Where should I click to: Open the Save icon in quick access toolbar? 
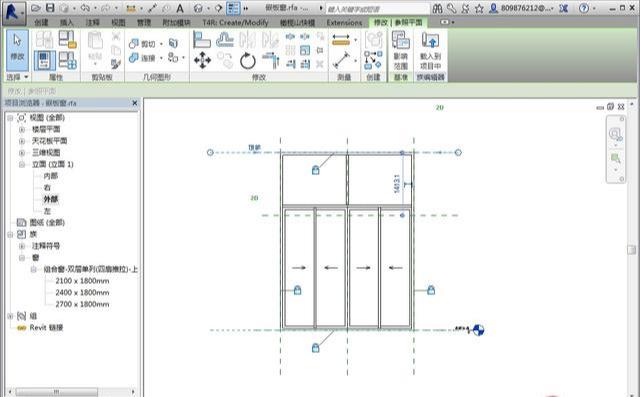click(50, 8)
